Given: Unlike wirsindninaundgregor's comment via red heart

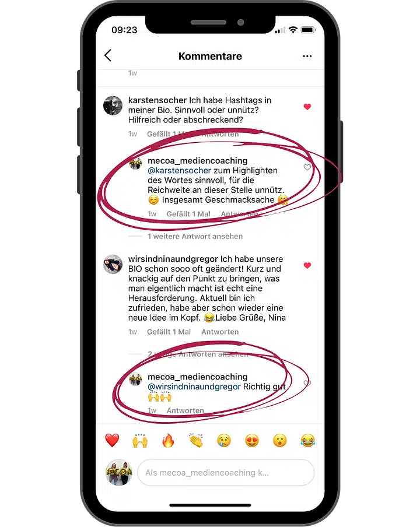Looking at the screenshot, I should (307, 265).
